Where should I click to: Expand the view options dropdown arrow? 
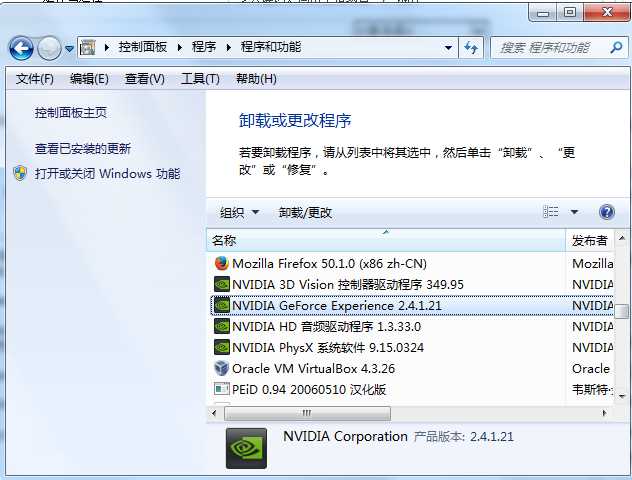coord(574,212)
